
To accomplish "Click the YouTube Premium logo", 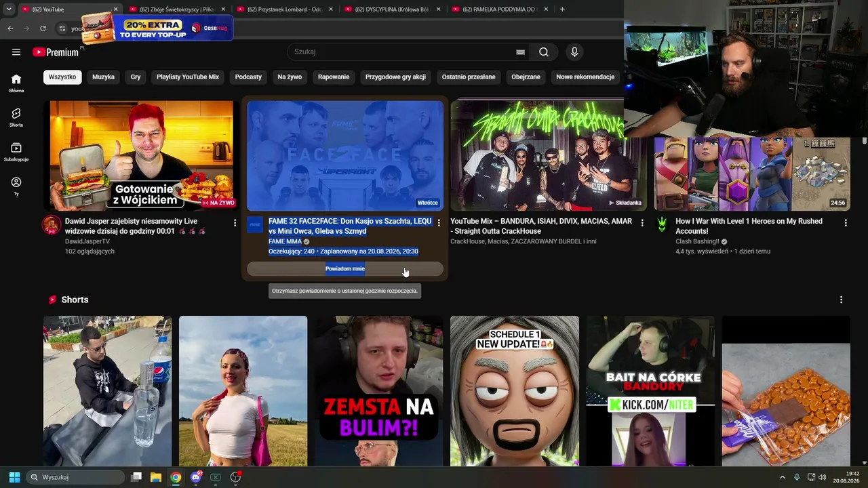I will click(56, 52).
